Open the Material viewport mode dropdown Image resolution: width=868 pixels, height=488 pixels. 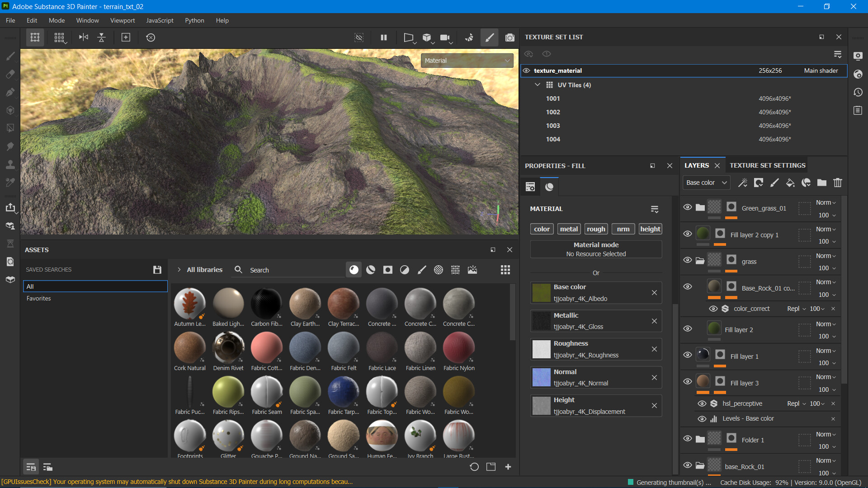coord(467,61)
